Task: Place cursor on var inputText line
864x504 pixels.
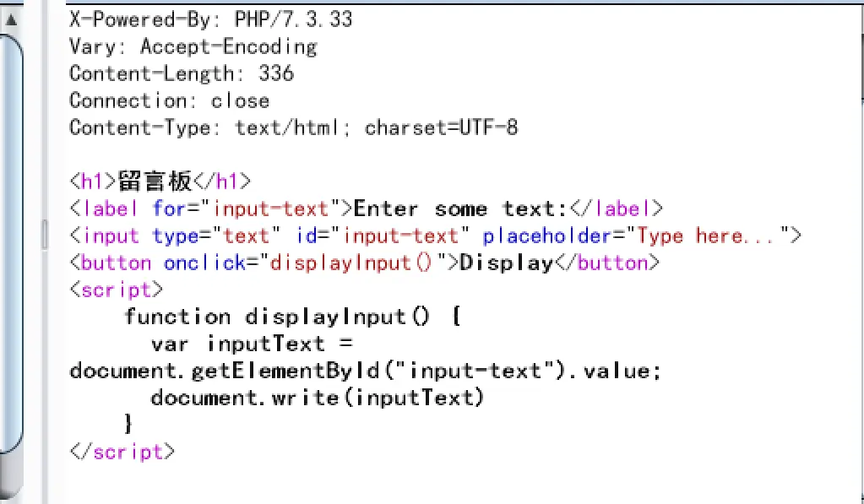Action: click(252, 344)
